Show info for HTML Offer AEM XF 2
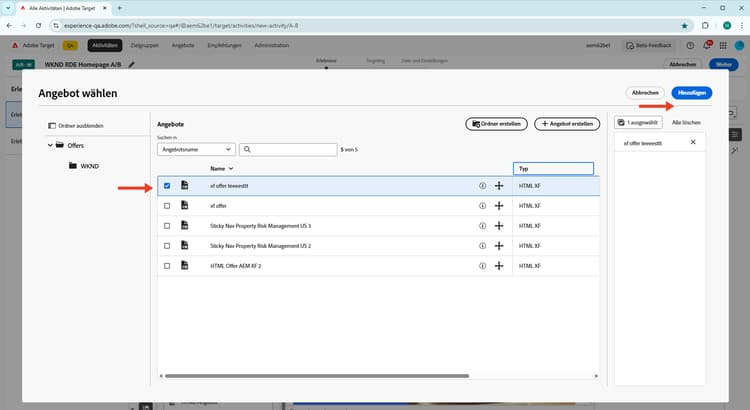This screenshot has width=750, height=410. pyautogui.click(x=483, y=266)
